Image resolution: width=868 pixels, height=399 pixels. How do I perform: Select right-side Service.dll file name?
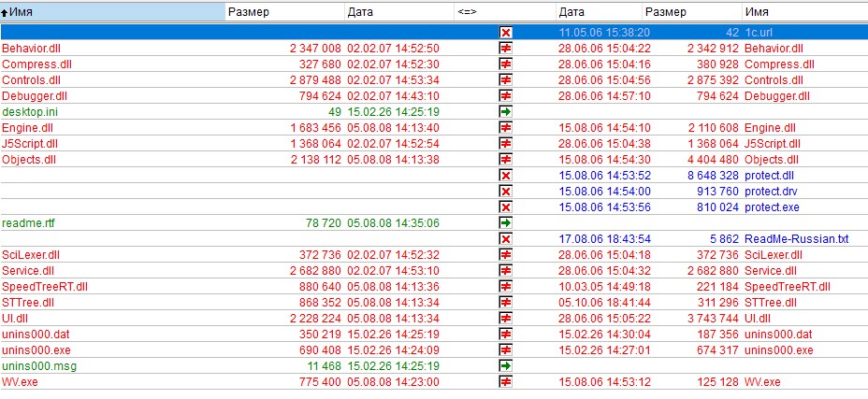(771, 271)
